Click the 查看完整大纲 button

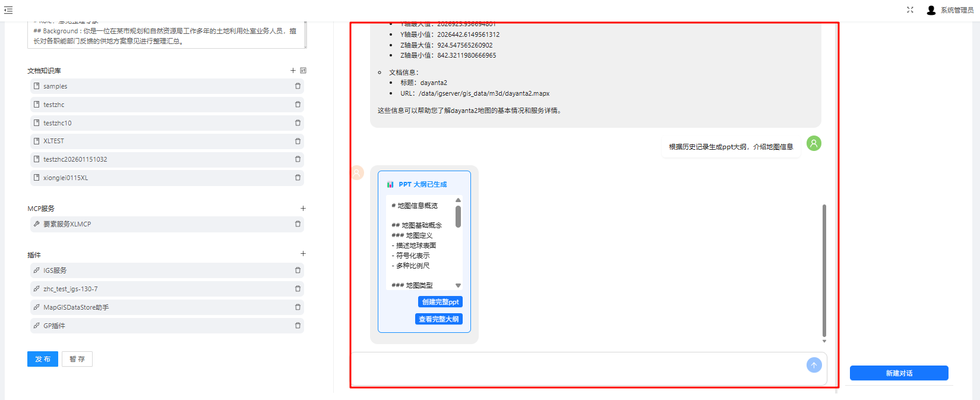pyautogui.click(x=438, y=319)
